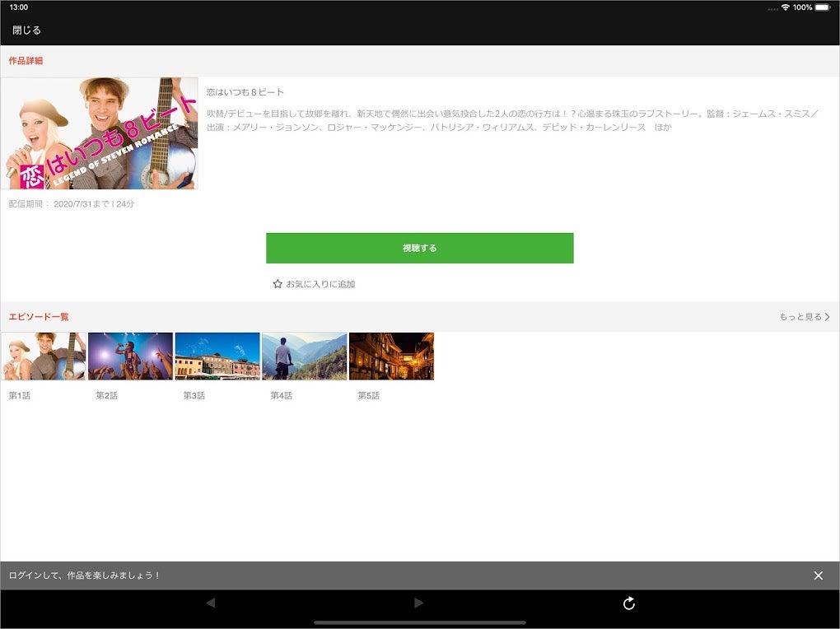Open the 第3話 town square thumbnail

tap(217, 356)
